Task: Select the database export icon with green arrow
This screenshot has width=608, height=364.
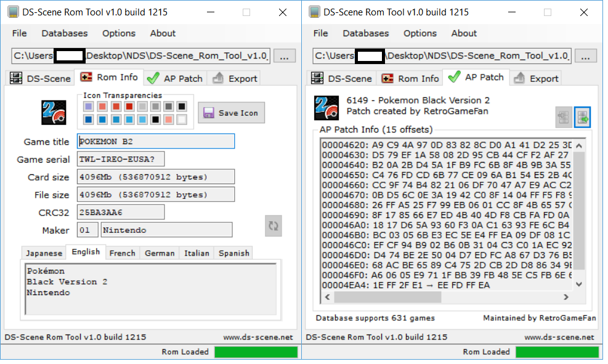Action: point(582,117)
